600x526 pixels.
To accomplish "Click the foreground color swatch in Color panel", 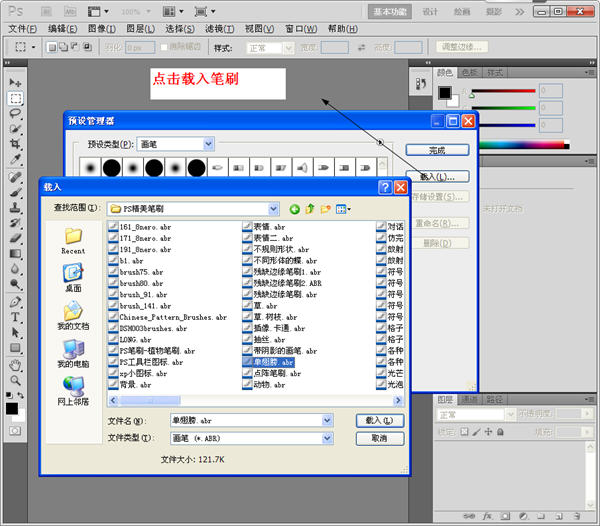I will pos(445,93).
